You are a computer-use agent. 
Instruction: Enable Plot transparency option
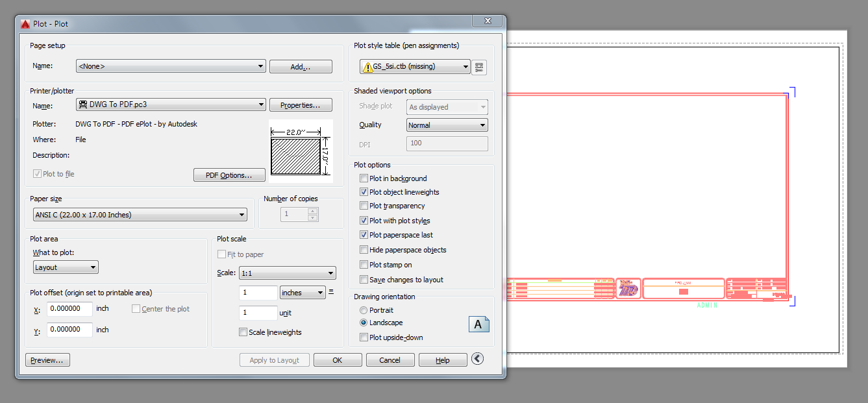(364, 206)
